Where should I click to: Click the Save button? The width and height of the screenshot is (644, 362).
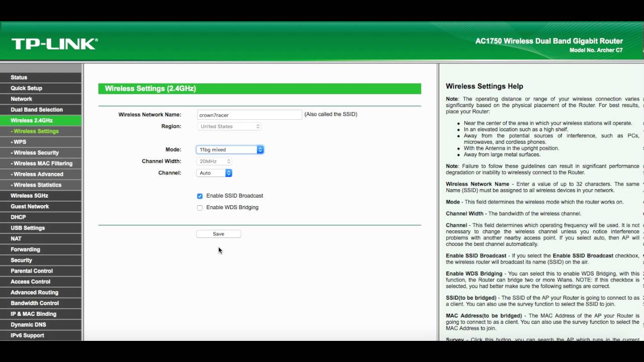(218, 234)
